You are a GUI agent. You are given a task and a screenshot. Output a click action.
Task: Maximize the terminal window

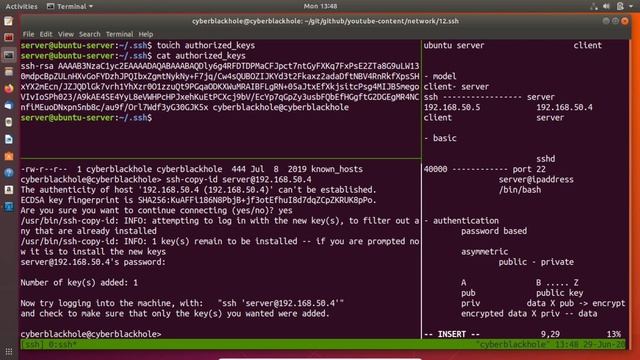[615, 21]
